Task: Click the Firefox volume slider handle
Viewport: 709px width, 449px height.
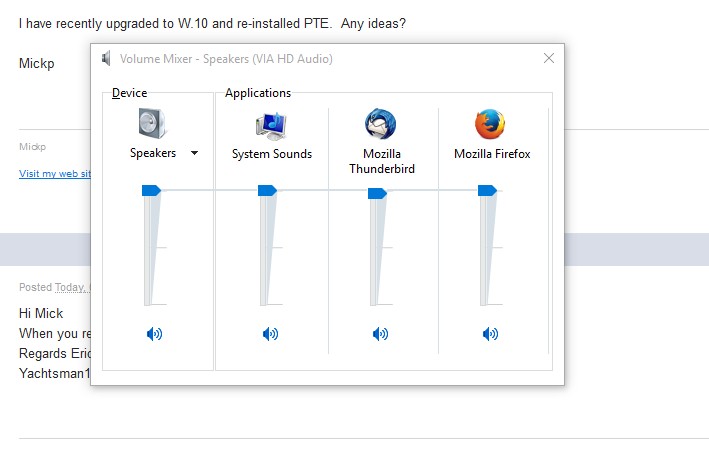Action: tap(487, 190)
